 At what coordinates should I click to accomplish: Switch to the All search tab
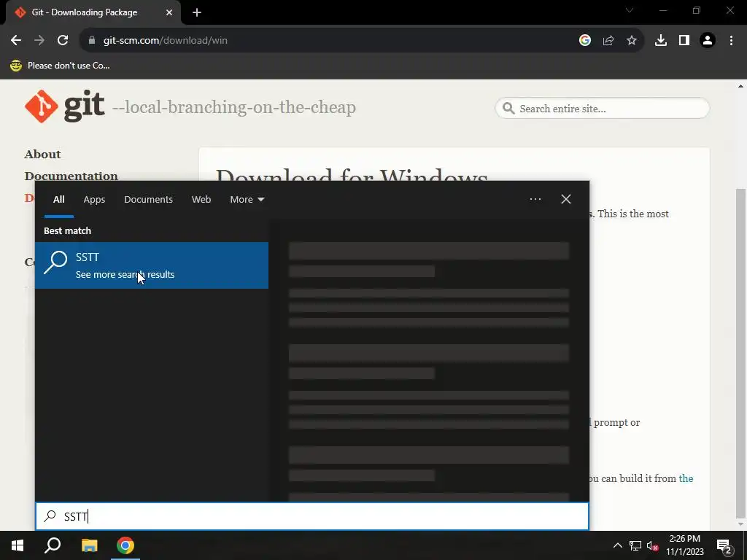coord(58,200)
